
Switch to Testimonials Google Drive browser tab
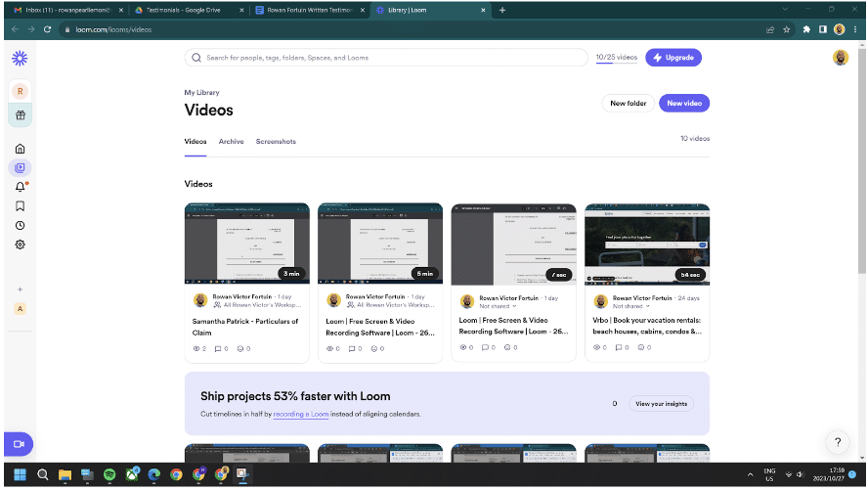click(189, 10)
